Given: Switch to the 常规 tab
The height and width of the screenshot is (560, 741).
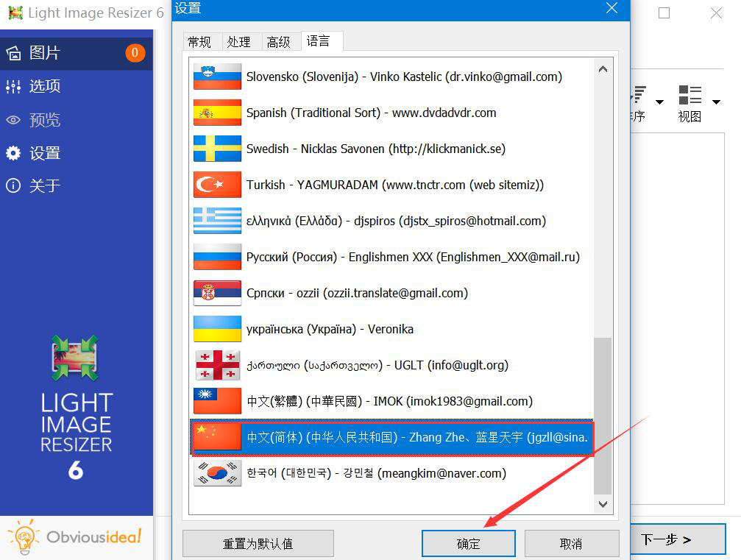Looking at the screenshot, I should click(x=199, y=42).
